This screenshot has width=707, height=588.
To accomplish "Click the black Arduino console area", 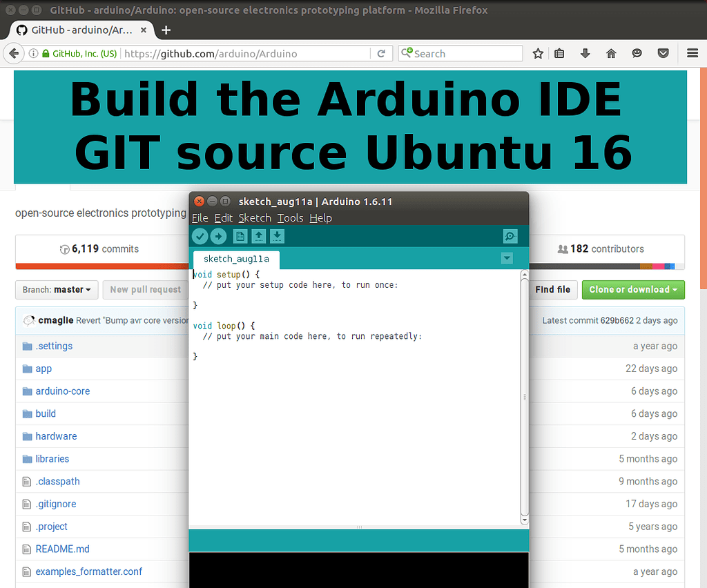I will (x=358, y=570).
